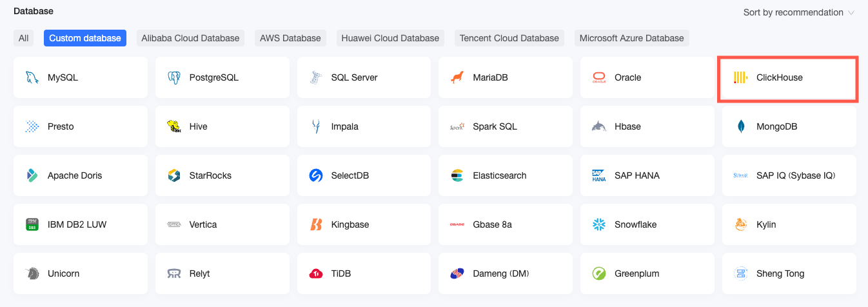Choose the StarRocks label text
868x307 pixels.
click(210, 175)
